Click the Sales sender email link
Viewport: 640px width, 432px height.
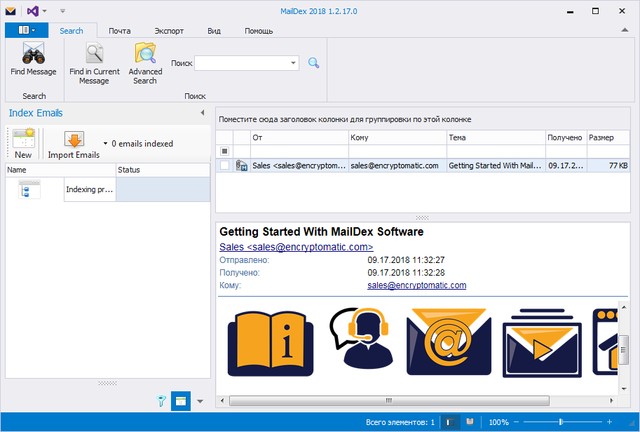[296, 247]
